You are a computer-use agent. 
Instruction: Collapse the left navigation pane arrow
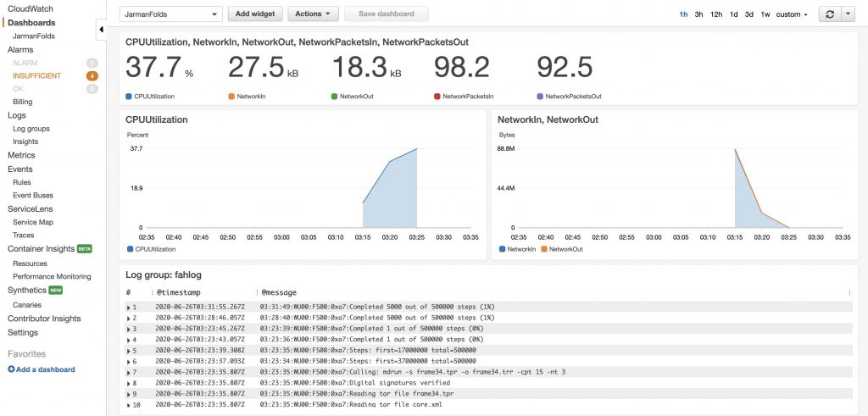coord(102,30)
